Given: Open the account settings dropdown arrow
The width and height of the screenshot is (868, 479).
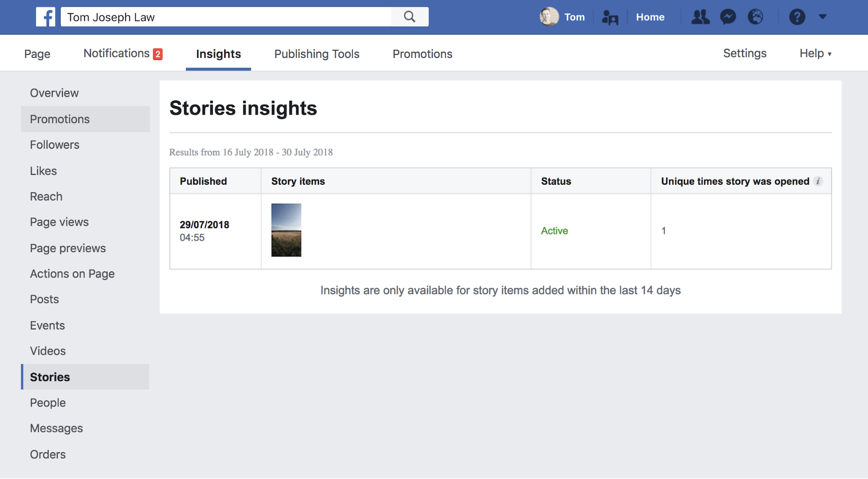Looking at the screenshot, I should 823,17.
